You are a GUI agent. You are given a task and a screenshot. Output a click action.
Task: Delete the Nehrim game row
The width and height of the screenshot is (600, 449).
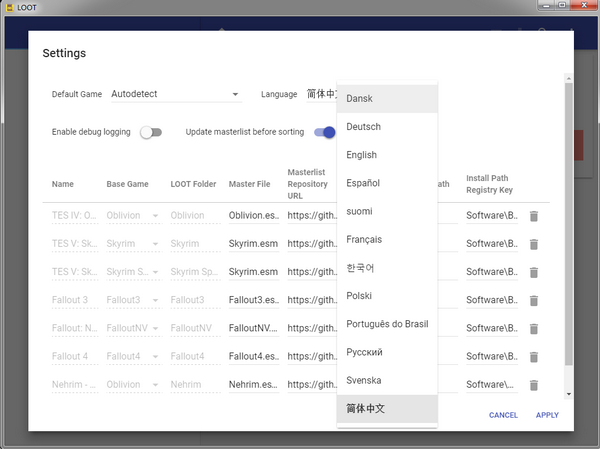click(534, 385)
